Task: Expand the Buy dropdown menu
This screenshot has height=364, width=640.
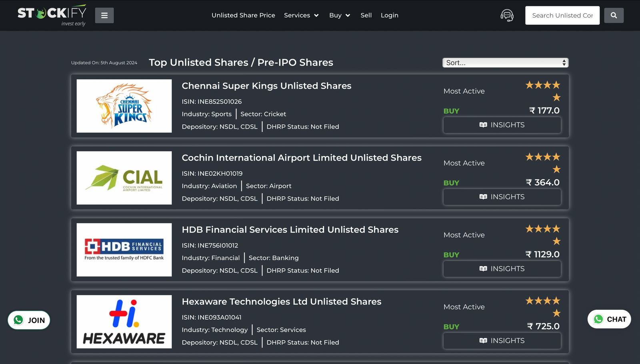Action: coord(340,15)
